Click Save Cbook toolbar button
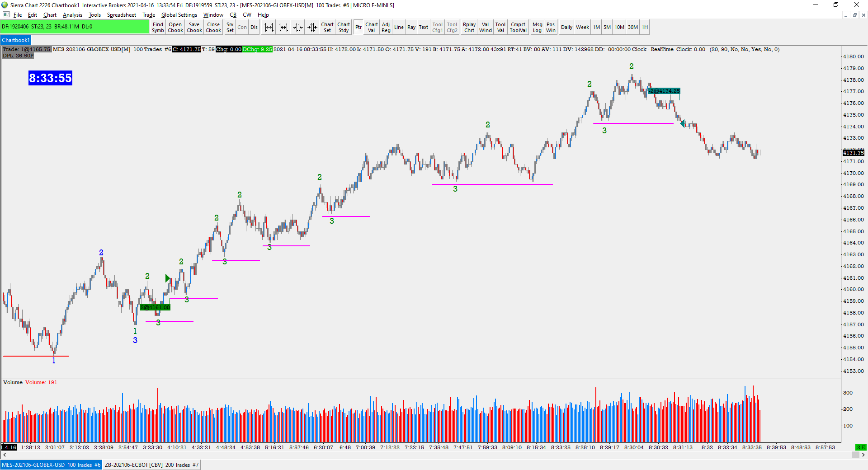868x470 pixels. click(x=194, y=27)
